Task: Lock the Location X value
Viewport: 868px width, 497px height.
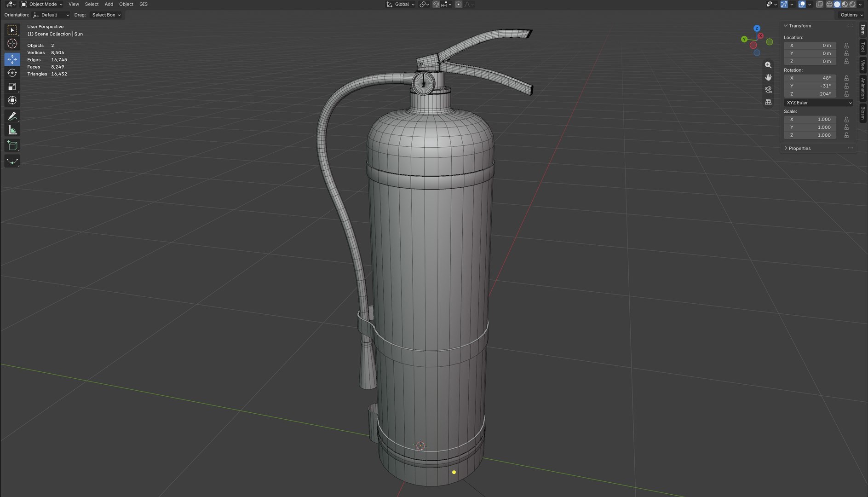Action: (x=846, y=46)
